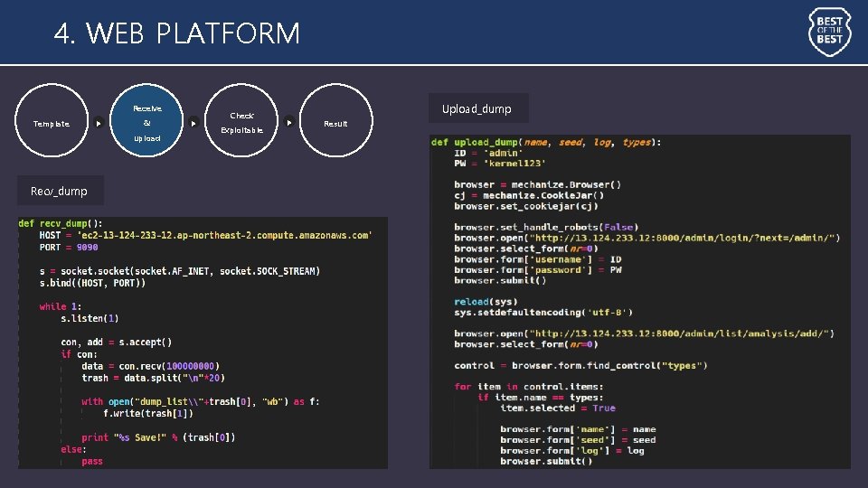The image size is (868, 488).
Task: Click the 'with open("dump_list' line
Action: point(201,401)
